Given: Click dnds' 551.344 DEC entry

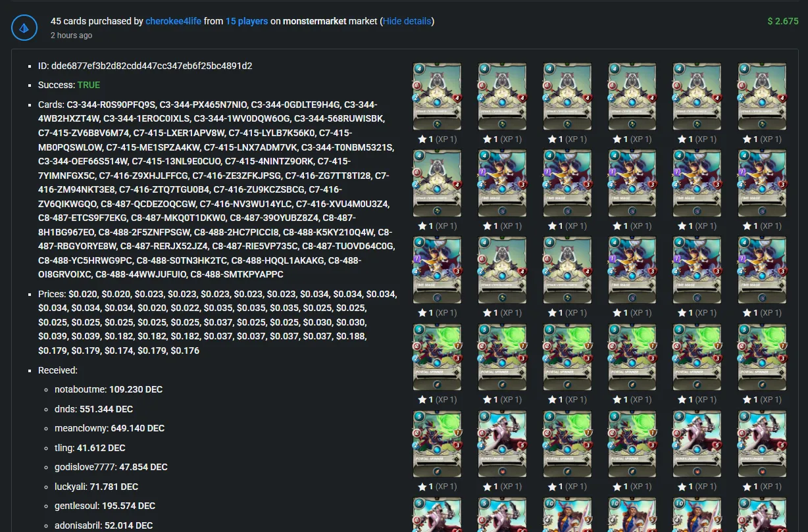Looking at the screenshot, I should pyautogui.click(x=94, y=409).
